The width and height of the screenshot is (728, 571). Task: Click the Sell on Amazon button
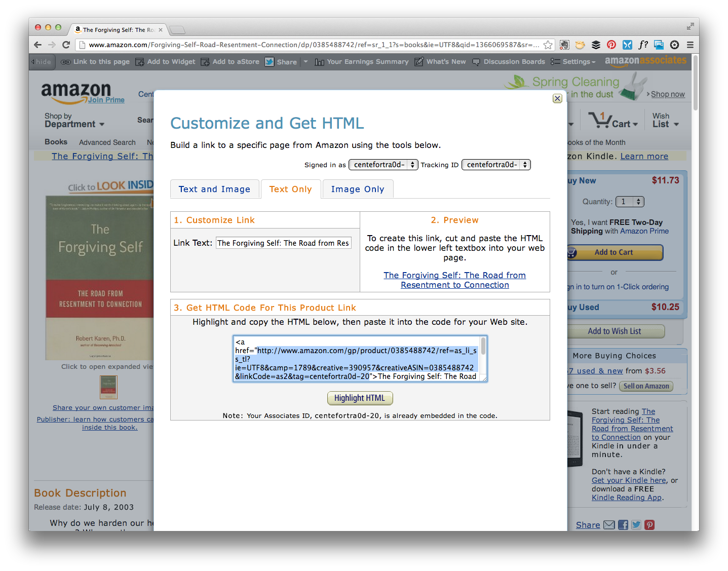[x=646, y=386]
